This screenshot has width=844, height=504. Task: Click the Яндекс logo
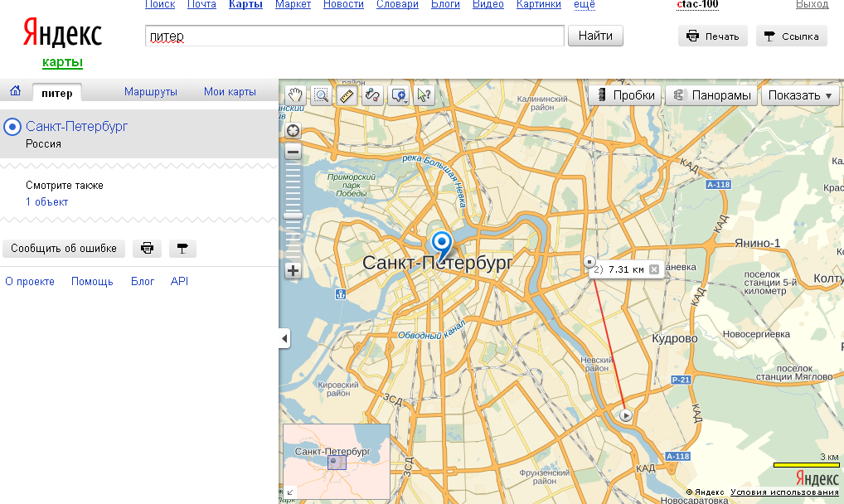pyautogui.click(x=62, y=33)
